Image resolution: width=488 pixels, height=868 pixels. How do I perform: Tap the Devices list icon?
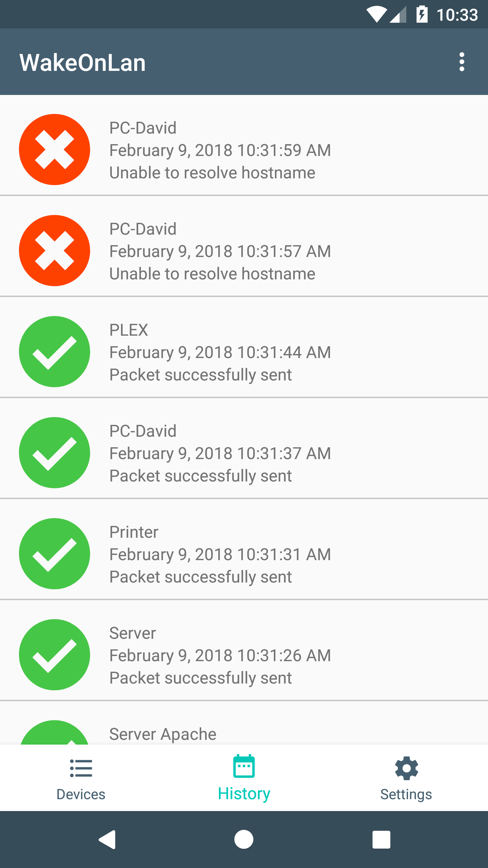[81, 768]
